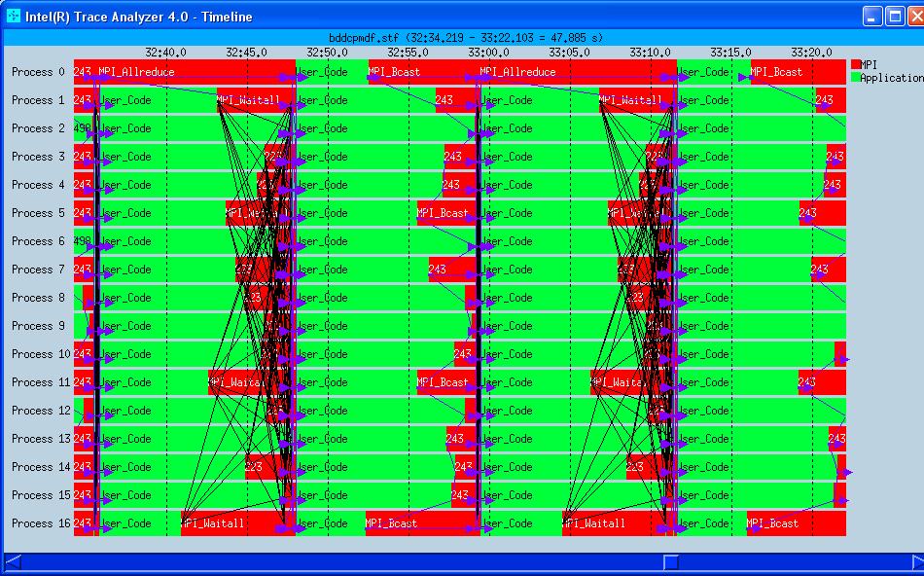Image resolution: width=924 pixels, height=576 pixels.
Task: Click first MPI_Waitall block on Process 1
Action: click(x=255, y=100)
